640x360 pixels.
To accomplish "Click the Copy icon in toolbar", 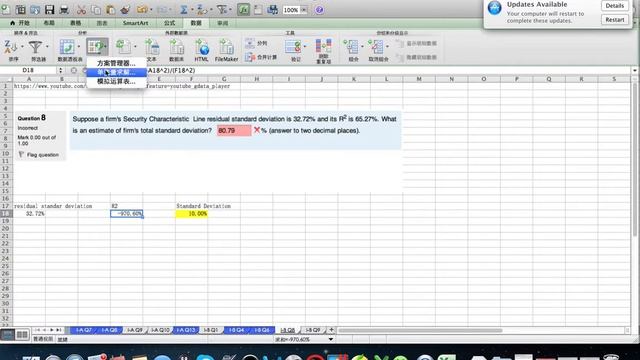I will click(x=96, y=9).
